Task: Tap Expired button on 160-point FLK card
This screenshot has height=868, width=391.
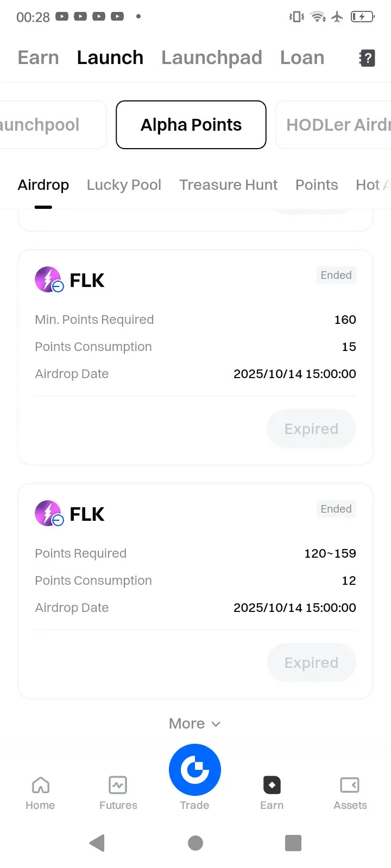Action: 311,429
